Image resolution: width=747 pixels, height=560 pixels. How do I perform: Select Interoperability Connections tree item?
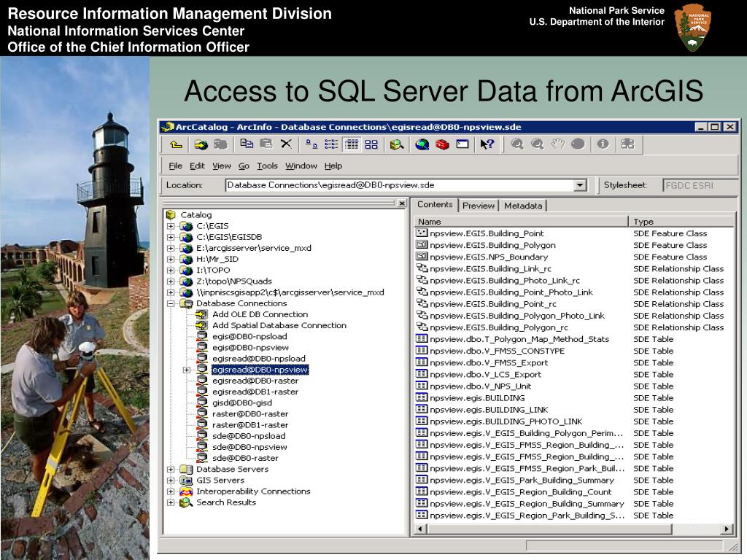(x=253, y=491)
